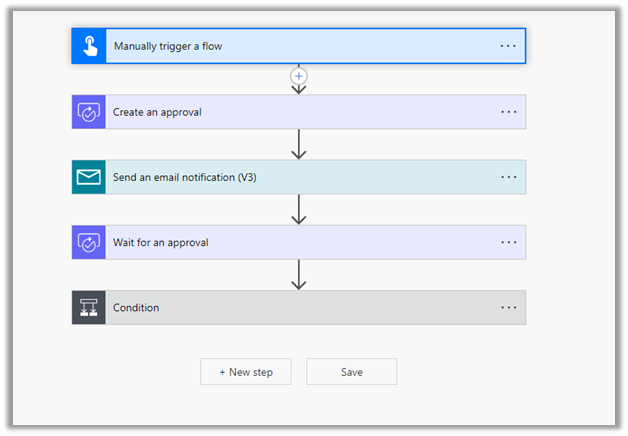The height and width of the screenshot is (436, 628).
Task: Expand the Create an approval step
Action: click(x=300, y=112)
